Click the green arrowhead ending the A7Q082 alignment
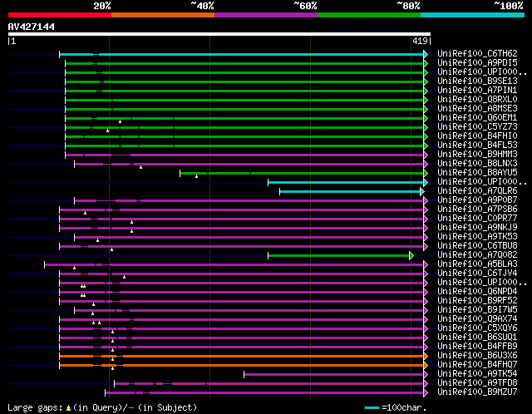Image resolution: width=532 pixels, height=414 pixels. [411, 255]
